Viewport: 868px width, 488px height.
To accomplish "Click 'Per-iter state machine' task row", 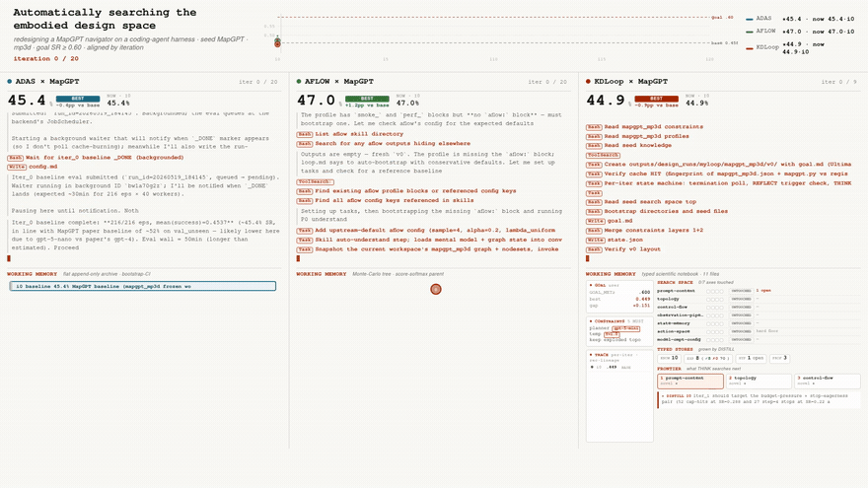I will point(719,183).
